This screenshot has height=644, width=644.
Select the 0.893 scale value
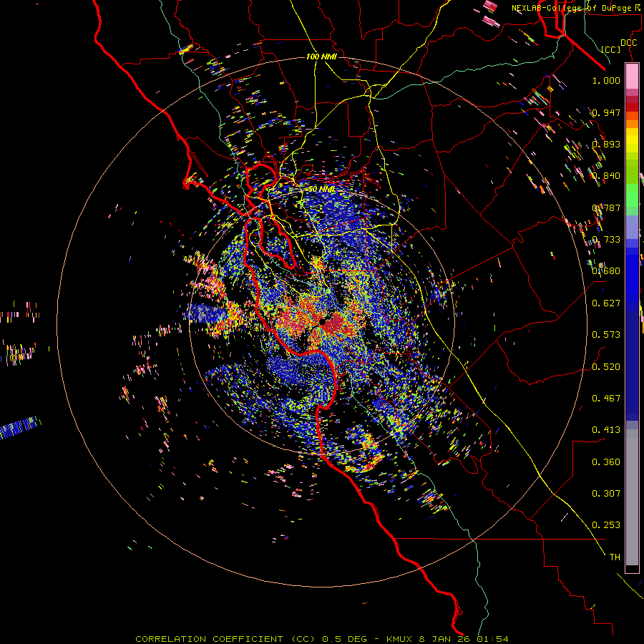(606, 144)
